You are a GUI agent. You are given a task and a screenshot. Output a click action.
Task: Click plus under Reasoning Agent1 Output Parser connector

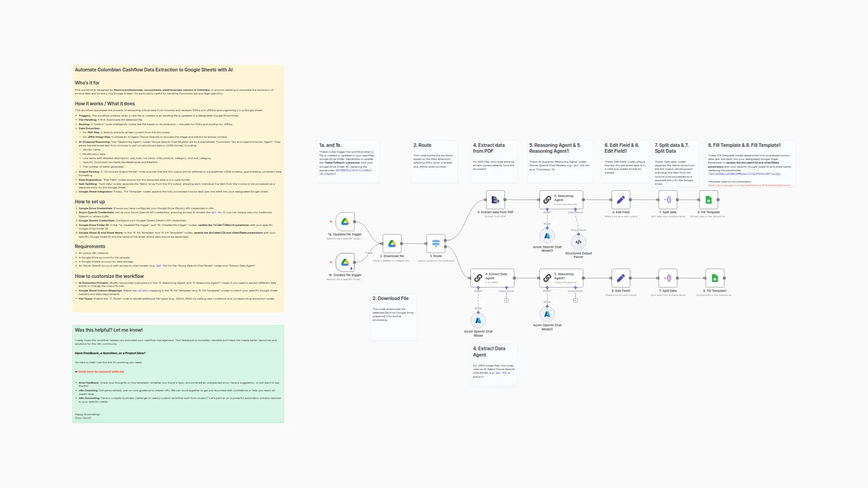click(x=576, y=300)
